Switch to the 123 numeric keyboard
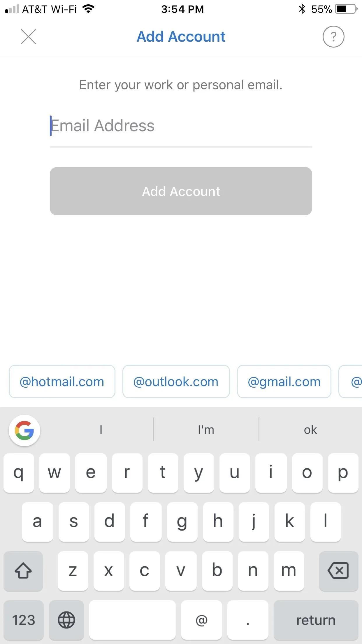The height and width of the screenshot is (644, 362). tap(24, 620)
